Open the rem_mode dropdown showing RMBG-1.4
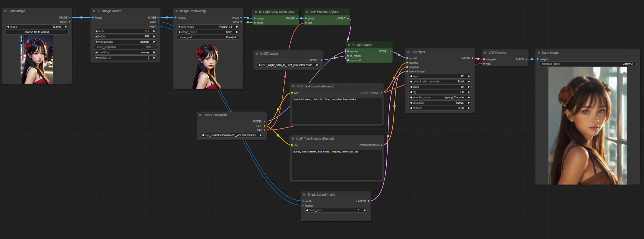This screenshot has width=644, height=239. pyautogui.click(x=208, y=27)
